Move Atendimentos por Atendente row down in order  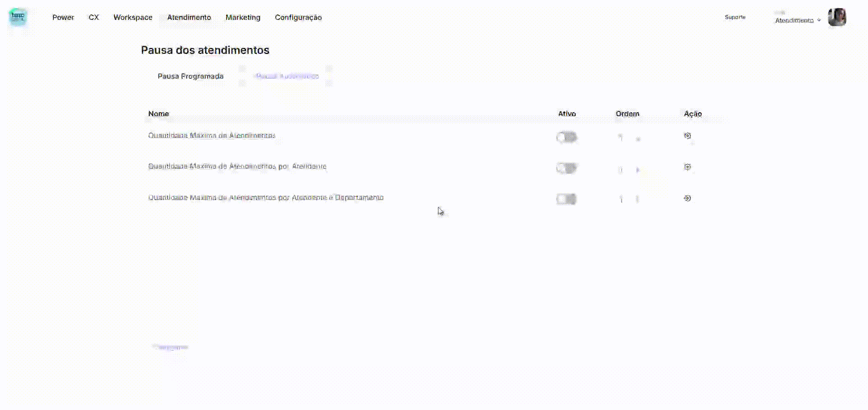point(638,170)
